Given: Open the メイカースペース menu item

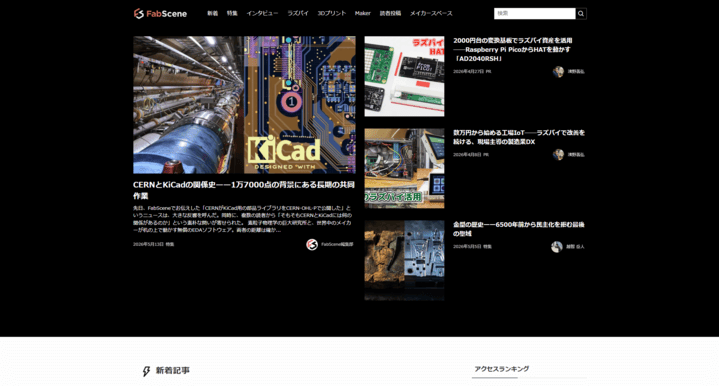Looking at the screenshot, I should (x=431, y=13).
